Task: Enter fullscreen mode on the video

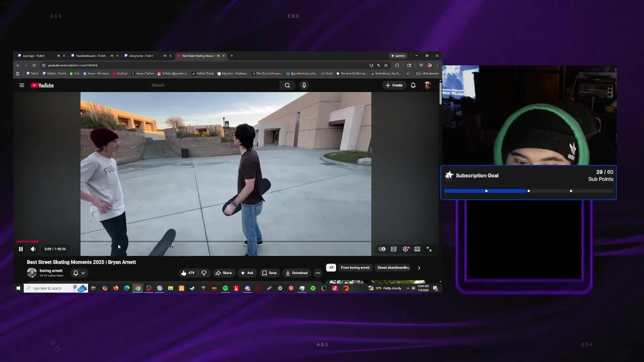Action: pos(429,249)
